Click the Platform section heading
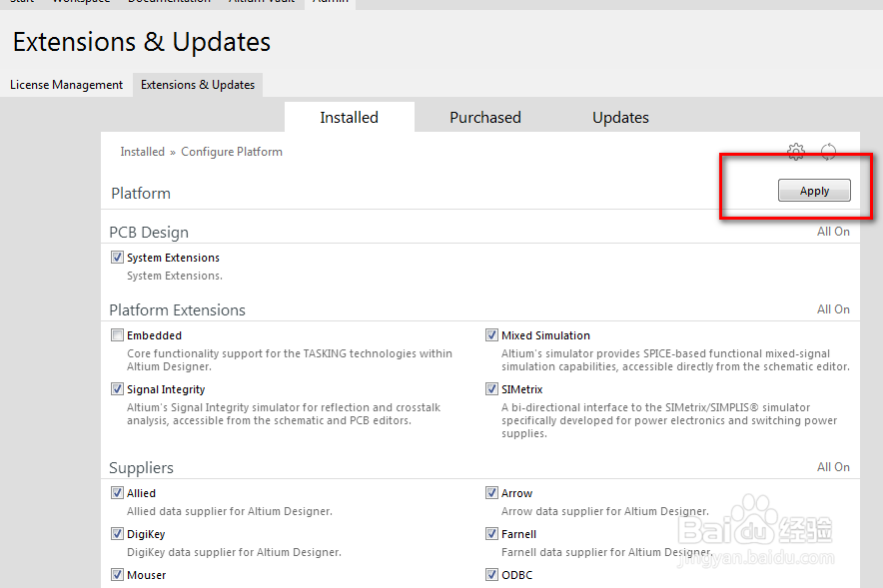883x588 pixels. pos(141,193)
